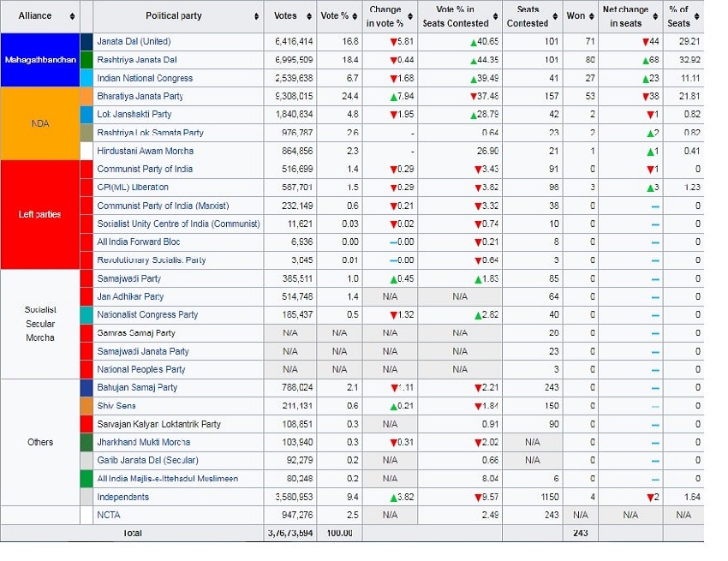728x561 pixels.
Task: Click Rashtriya Lok Samata Party link
Action: tap(151, 133)
